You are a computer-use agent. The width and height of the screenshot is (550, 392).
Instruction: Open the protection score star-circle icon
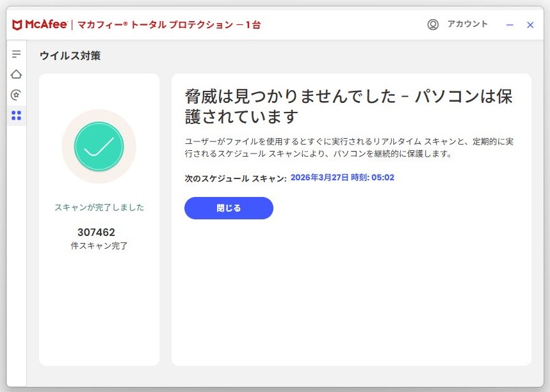(16, 95)
